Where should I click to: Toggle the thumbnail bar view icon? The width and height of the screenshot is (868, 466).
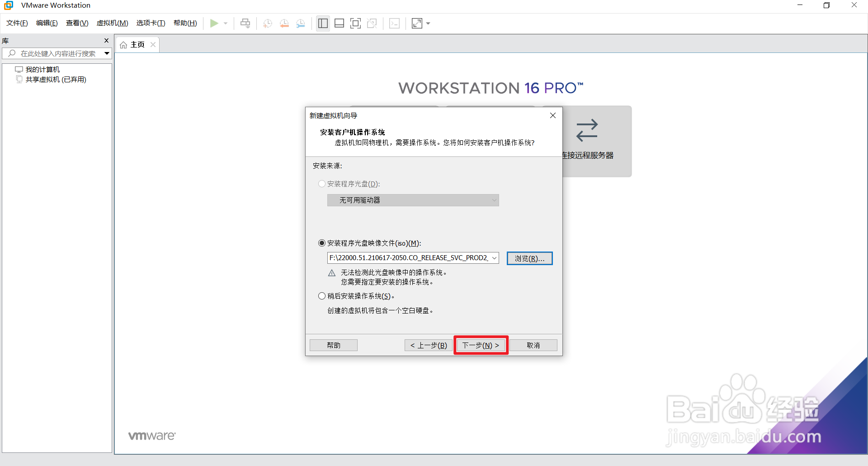(x=339, y=23)
